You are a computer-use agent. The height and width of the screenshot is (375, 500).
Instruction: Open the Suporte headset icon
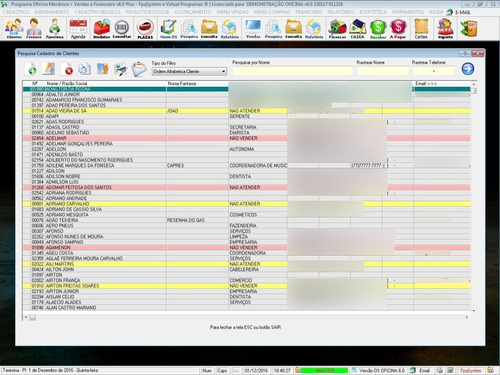(x=445, y=29)
